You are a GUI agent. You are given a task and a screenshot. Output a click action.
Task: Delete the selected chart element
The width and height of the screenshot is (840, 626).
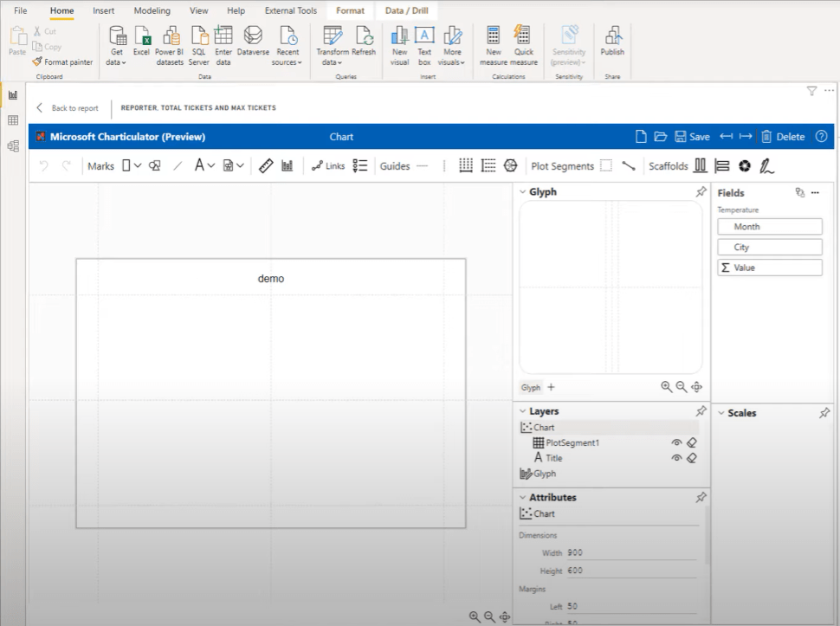click(783, 137)
